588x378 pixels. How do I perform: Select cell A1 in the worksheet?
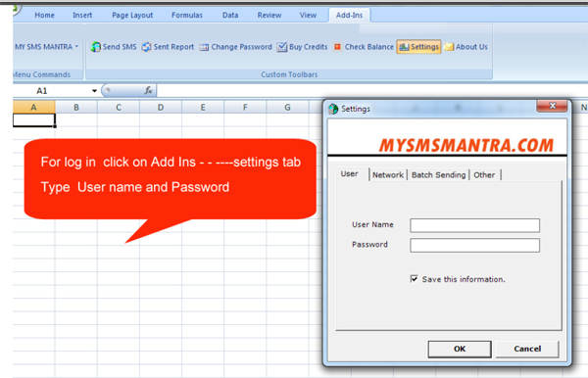click(x=33, y=120)
